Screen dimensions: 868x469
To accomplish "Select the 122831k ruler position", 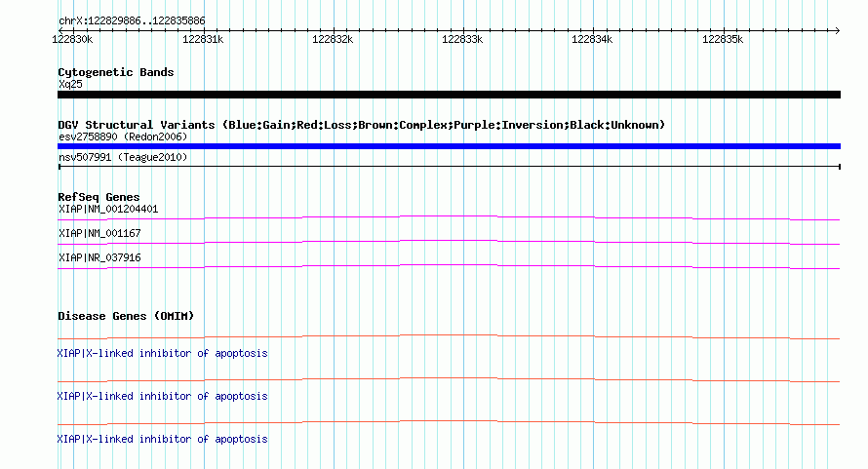I will tap(203, 39).
